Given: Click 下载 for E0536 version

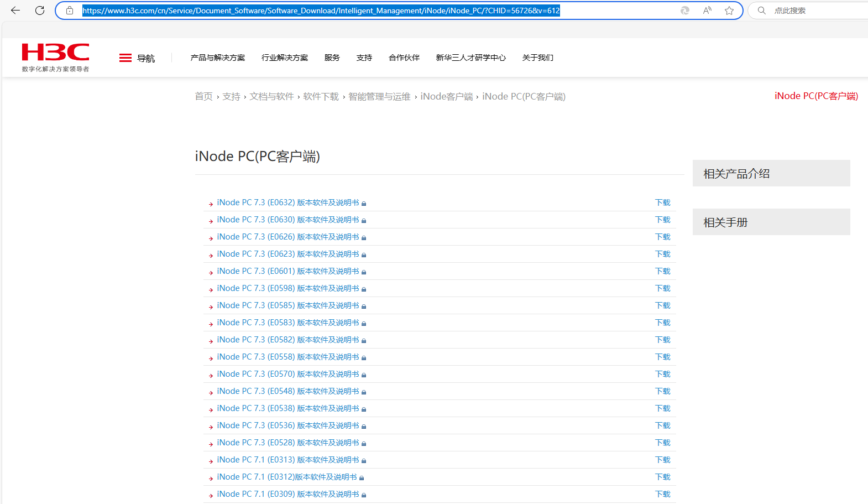Looking at the screenshot, I should pyautogui.click(x=663, y=425).
